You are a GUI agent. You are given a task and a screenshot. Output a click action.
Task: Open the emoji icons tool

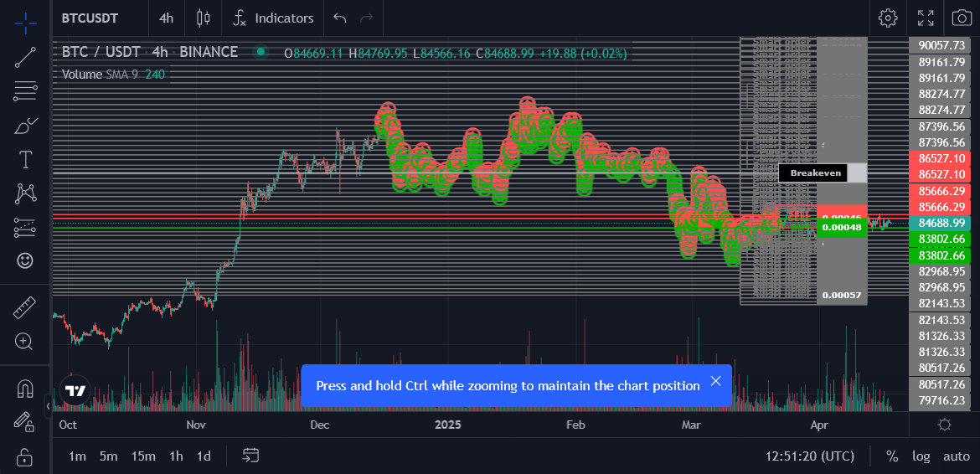point(25,260)
